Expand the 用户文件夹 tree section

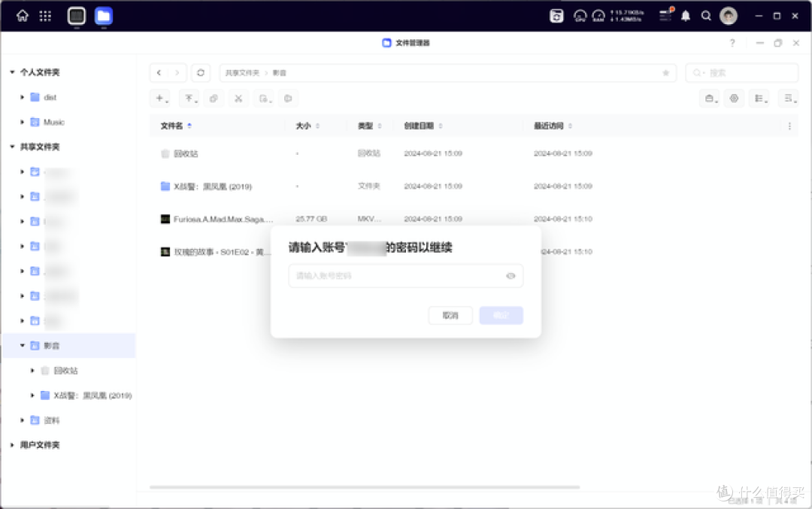click(12, 445)
